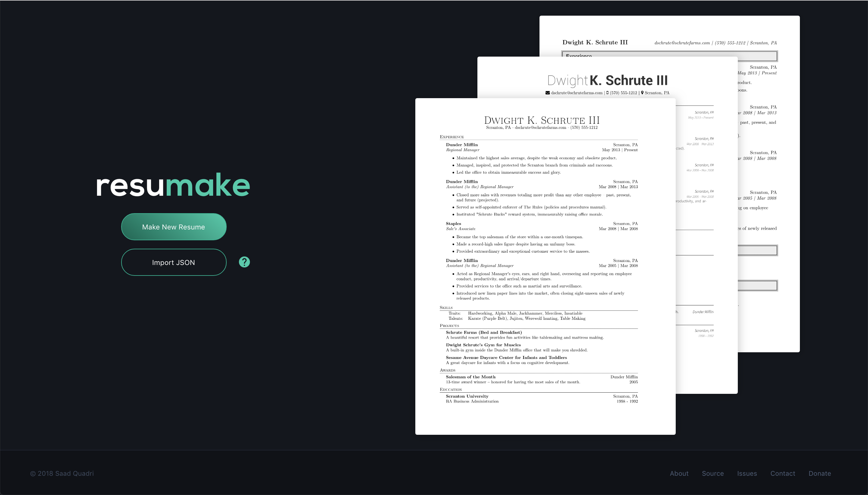Open the Contact footer link
Image resolution: width=868 pixels, height=495 pixels.
(783, 473)
